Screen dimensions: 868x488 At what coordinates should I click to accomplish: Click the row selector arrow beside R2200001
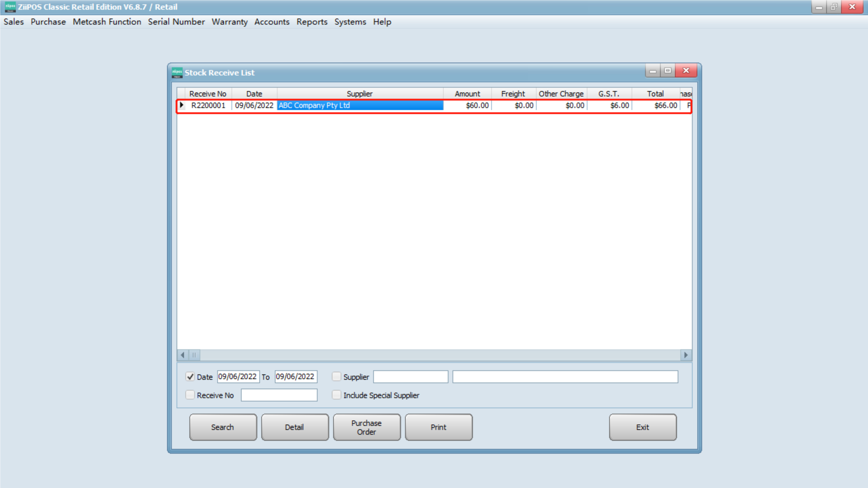pos(182,105)
